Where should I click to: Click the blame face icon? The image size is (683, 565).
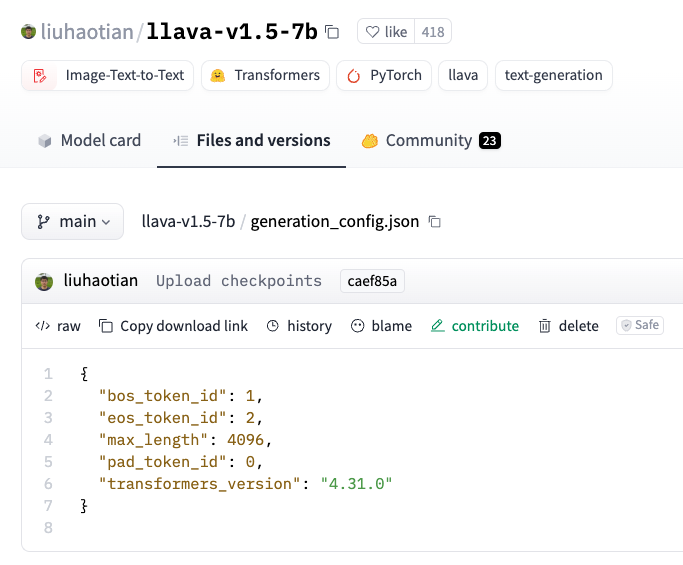tap(357, 326)
